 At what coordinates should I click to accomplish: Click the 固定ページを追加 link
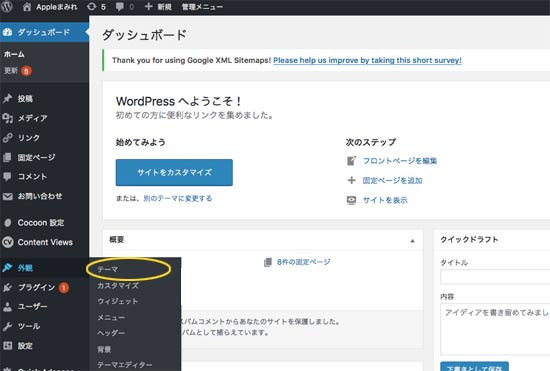(393, 181)
